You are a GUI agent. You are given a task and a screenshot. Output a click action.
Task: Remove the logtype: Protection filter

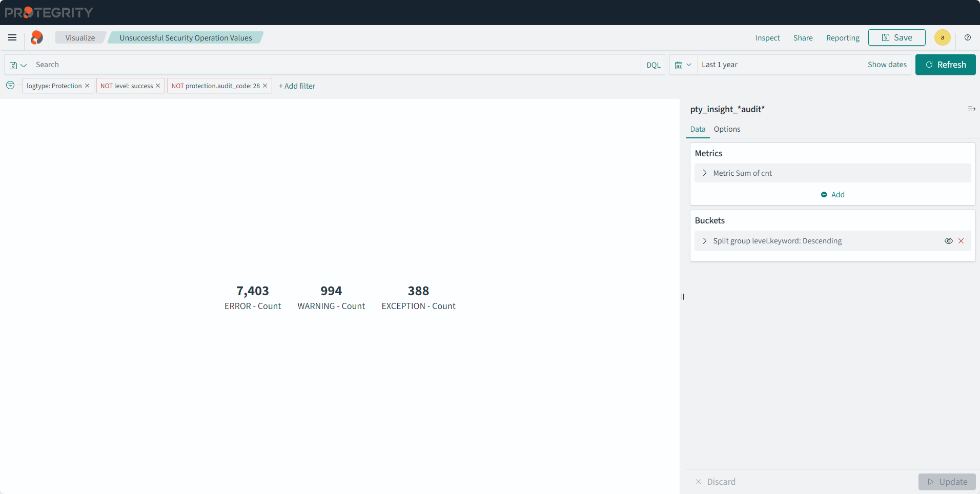(87, 86)
